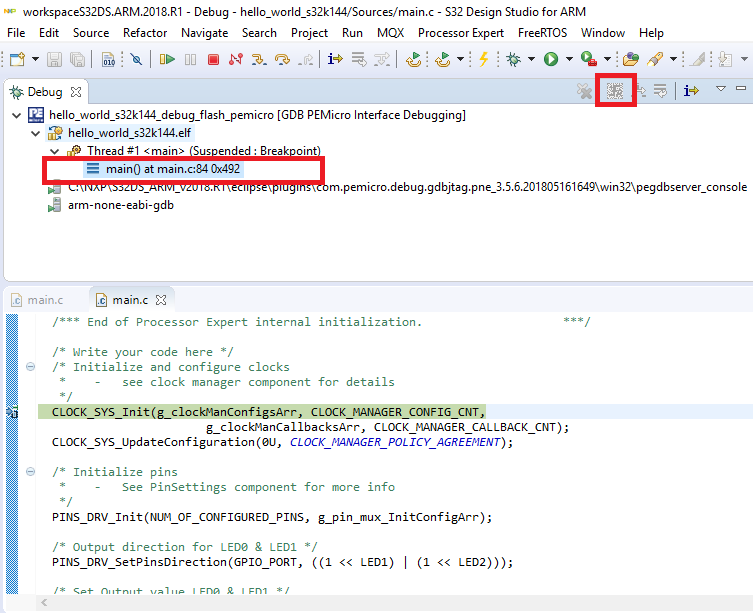Open dropdown next to Reset target icon

point(460,59)
